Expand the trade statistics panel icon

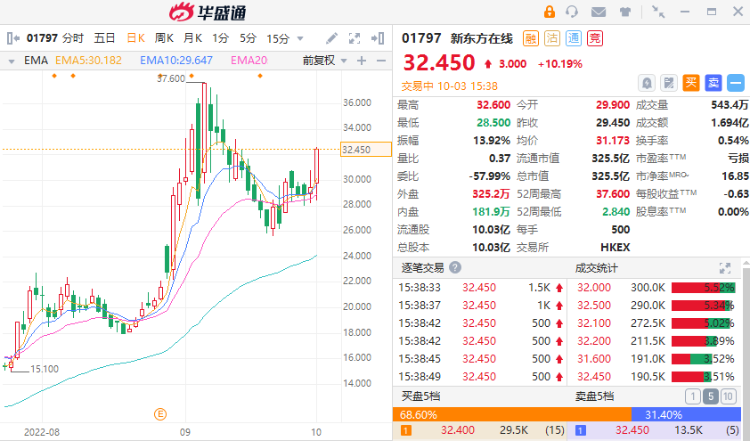(725, 268)
